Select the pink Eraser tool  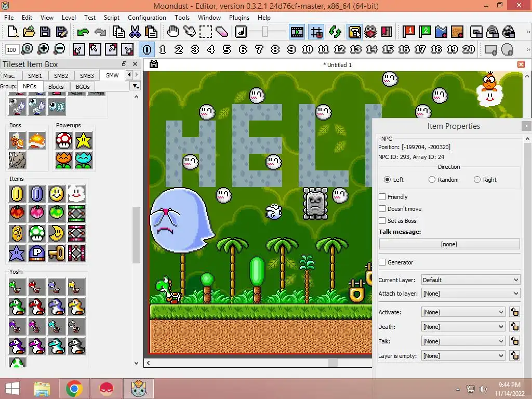pos(221,32)
